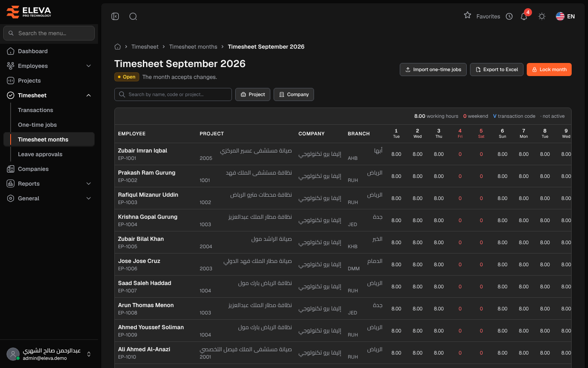Click the General sidebar icon

11,198
